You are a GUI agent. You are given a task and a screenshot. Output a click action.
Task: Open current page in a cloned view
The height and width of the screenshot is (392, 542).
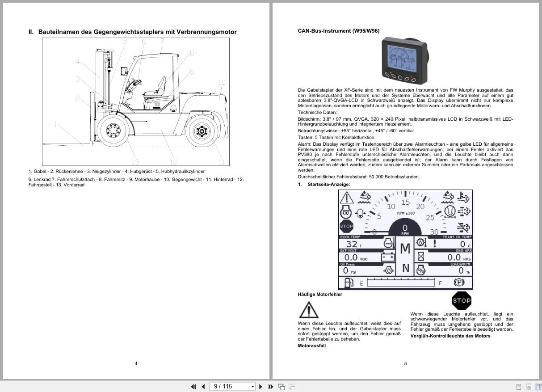pyautogui.click(x=282, y=386)
